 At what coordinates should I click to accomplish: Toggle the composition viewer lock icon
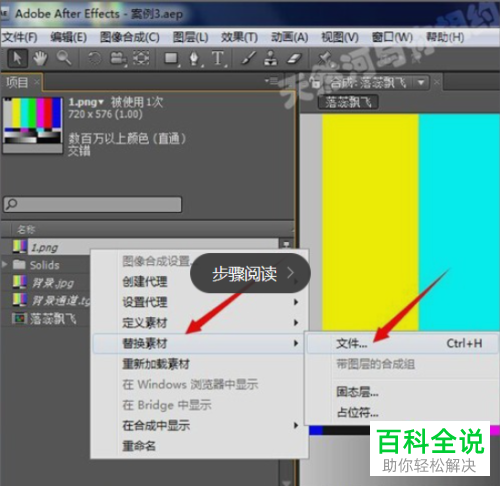[315, 82]
